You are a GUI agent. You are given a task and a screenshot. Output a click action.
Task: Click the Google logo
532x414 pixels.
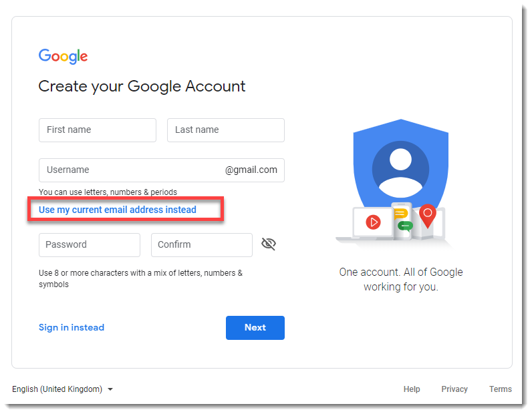63,56
